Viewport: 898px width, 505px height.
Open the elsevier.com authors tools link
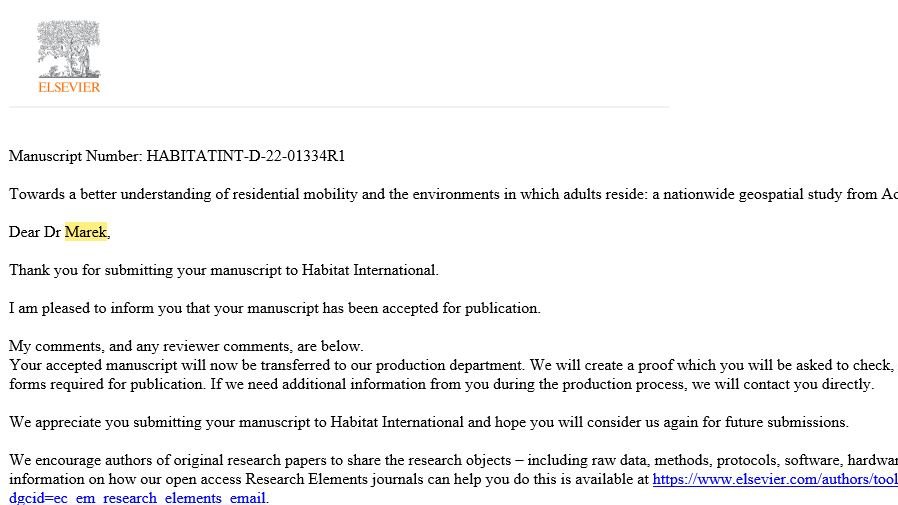point(775,479)
